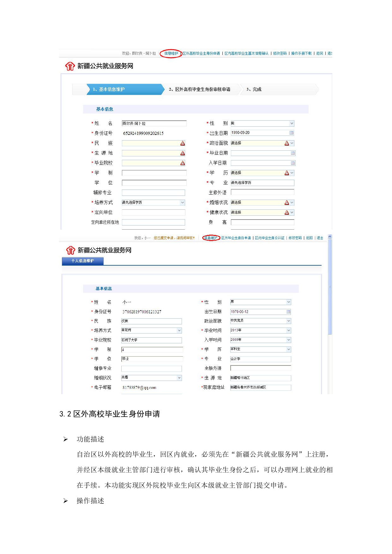The width and height of the screenshot is (392, 554).
Task: Open 培养方式 请先选择学历 dropdown
Action: click(183, 202)
